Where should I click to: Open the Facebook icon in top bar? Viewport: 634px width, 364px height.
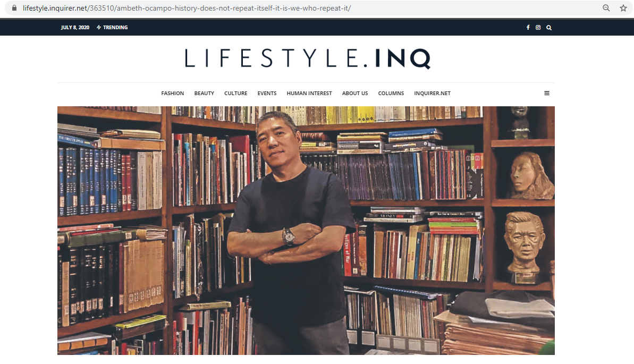coord(528,28)
